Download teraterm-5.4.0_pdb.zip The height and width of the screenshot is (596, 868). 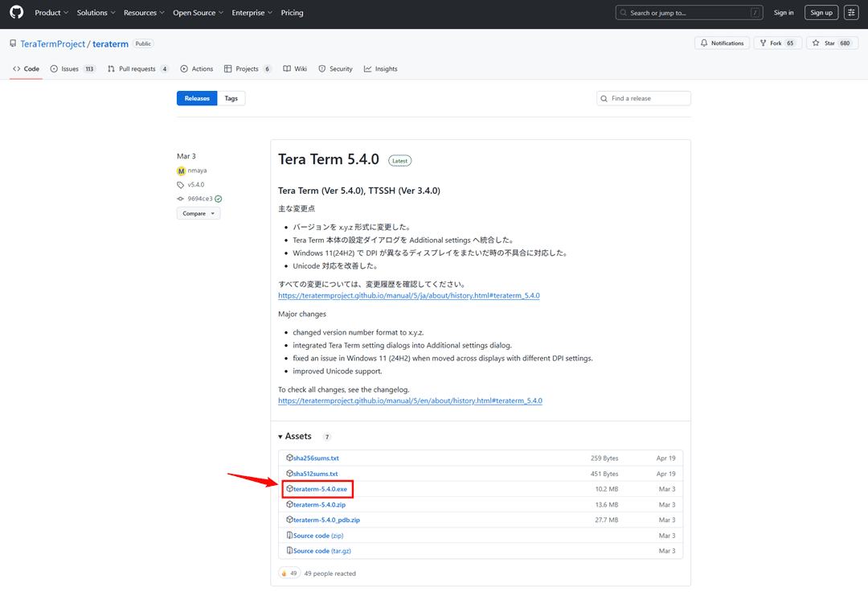click(x=326, y=520)
